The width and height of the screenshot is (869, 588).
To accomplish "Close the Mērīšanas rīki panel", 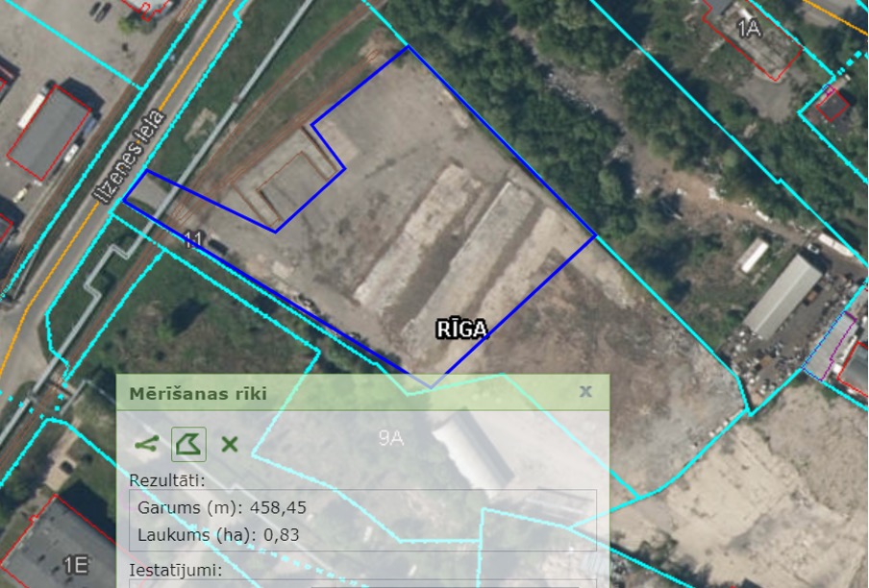I will (585, 392).
